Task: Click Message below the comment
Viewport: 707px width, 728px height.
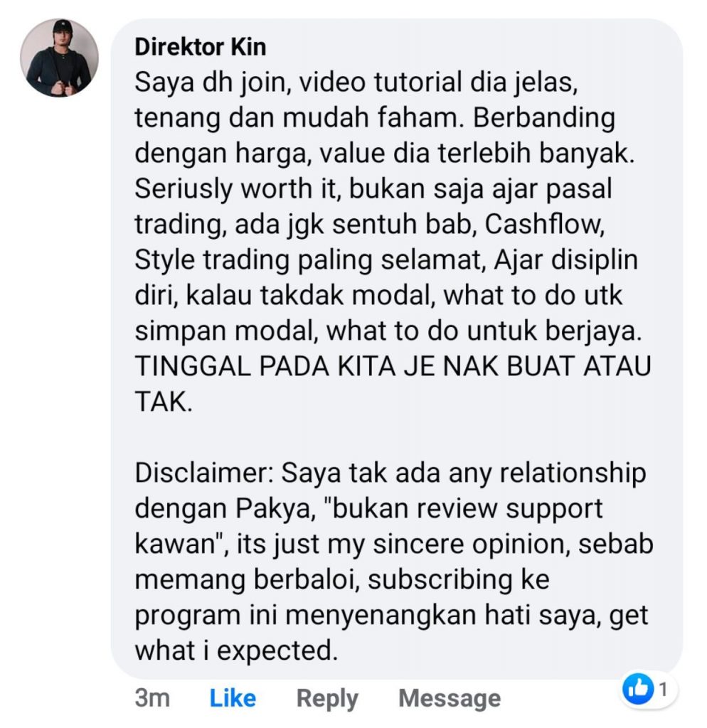Action: [450, 698]
